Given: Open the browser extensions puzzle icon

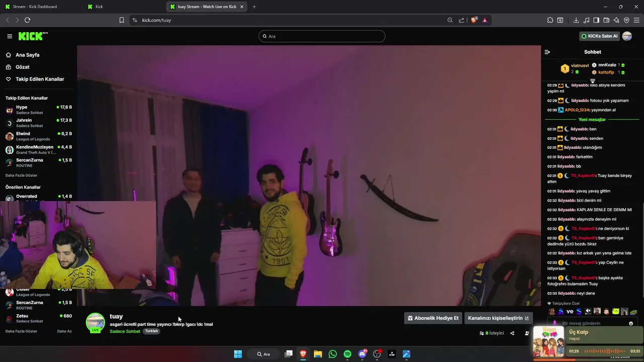Looking at the screenshot, I should (550, 20).
